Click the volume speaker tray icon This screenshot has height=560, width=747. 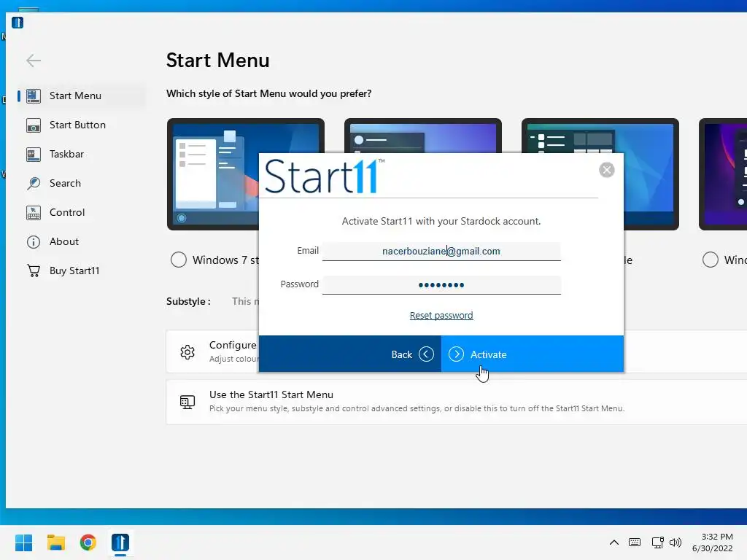(676, 542)
